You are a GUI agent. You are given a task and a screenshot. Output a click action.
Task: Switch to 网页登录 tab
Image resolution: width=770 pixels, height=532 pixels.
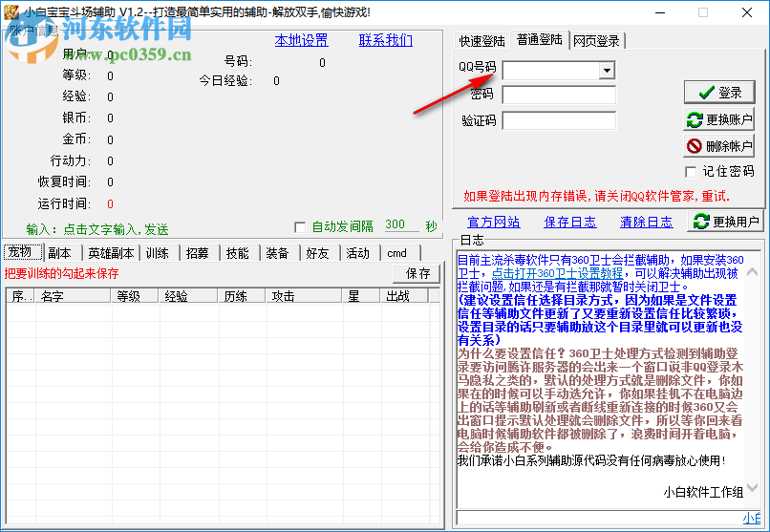[596, 41]
